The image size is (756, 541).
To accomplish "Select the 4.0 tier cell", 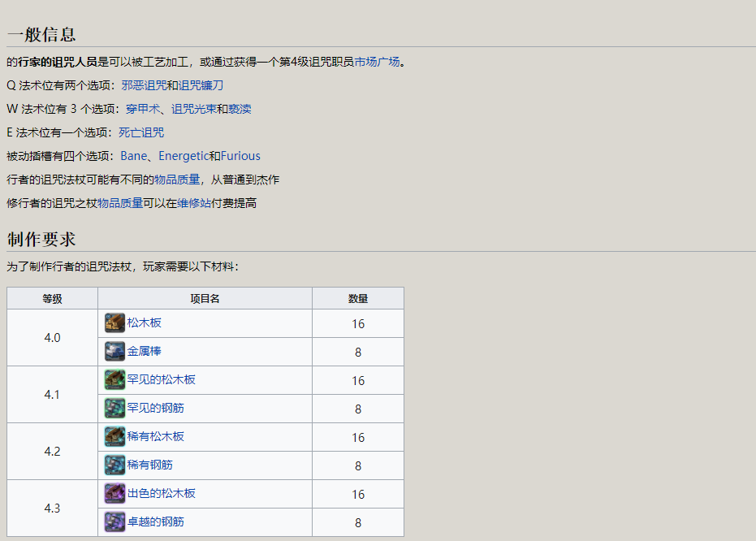I will (x=52, y=338).
